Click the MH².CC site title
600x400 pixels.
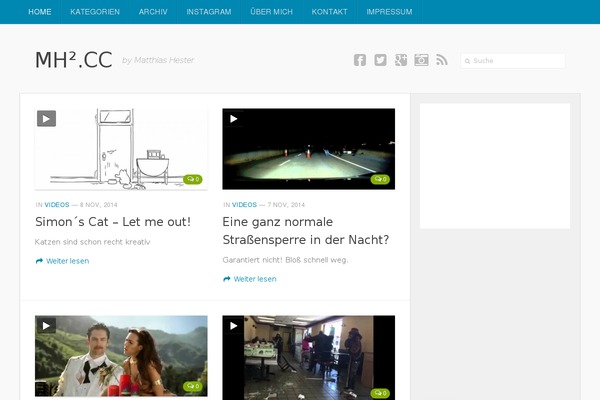pyautogui.click(x=73, y=60)
